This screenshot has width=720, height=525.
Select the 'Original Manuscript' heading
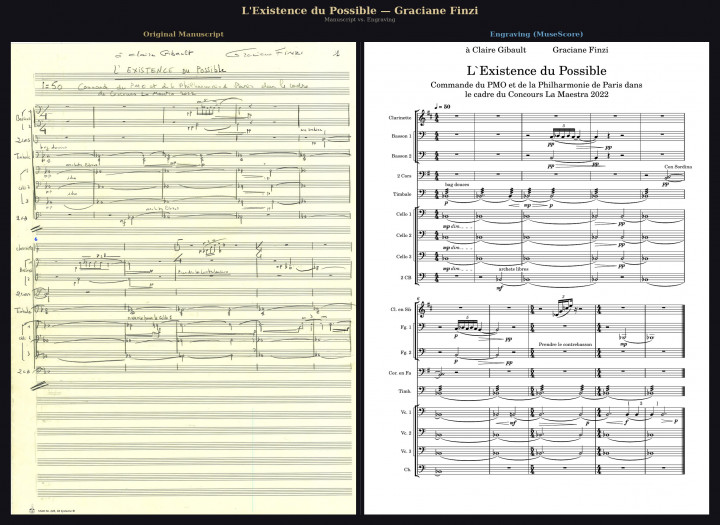coord(183,34)
